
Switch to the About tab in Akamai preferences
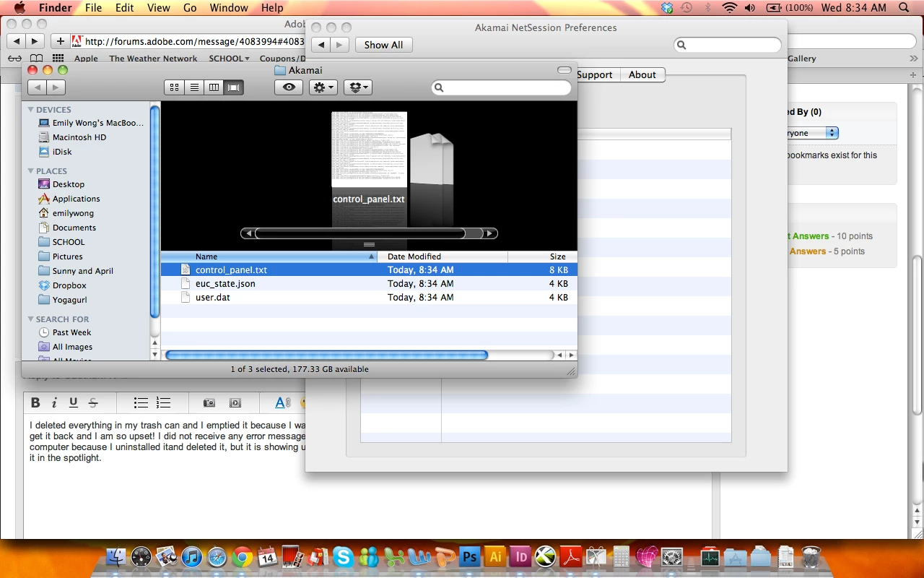(642, 74)
